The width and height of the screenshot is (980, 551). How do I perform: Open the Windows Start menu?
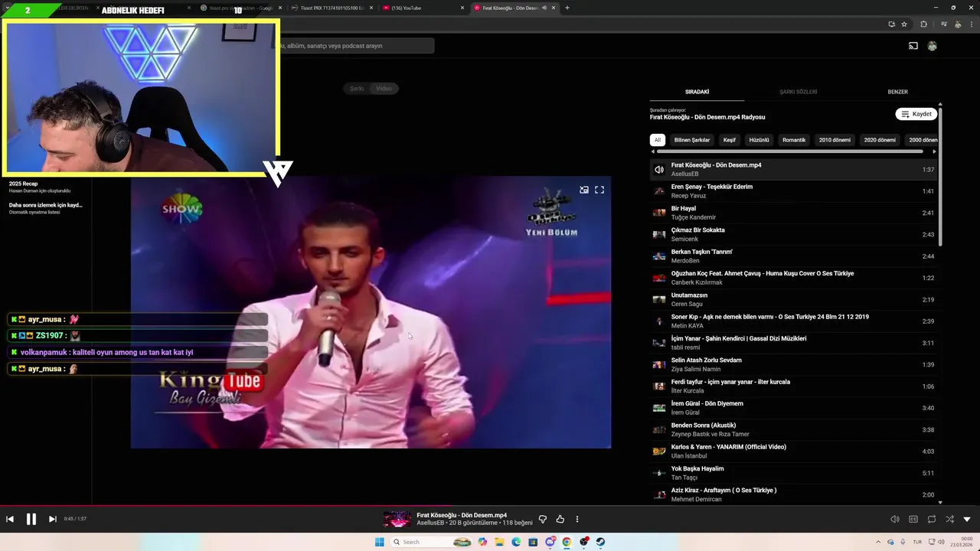click(x=379, y=542)
